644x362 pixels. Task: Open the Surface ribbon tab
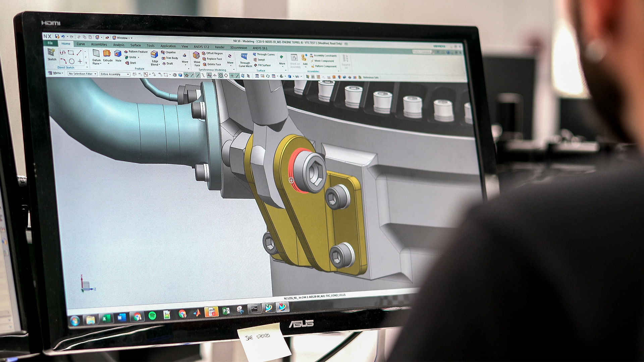pos(136,45)
